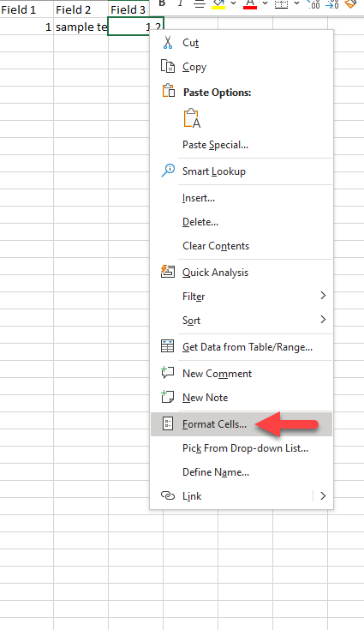Open Smart Lookup magnifier icon

168,171
